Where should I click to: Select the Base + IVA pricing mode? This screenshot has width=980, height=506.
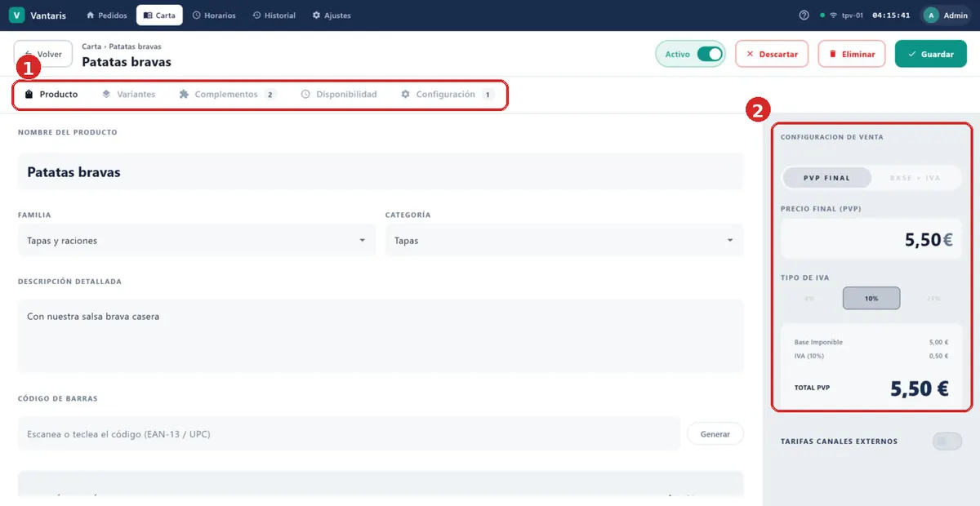(915, 178)
